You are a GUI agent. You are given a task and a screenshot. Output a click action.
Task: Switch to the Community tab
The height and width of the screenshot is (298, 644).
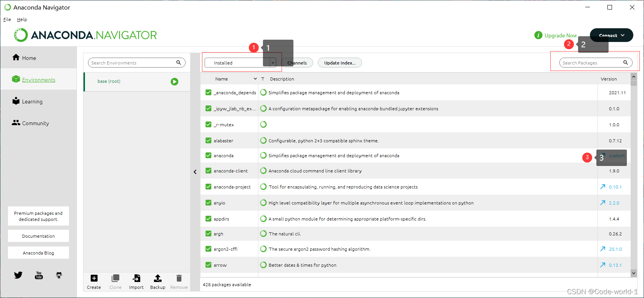point(38,123)
